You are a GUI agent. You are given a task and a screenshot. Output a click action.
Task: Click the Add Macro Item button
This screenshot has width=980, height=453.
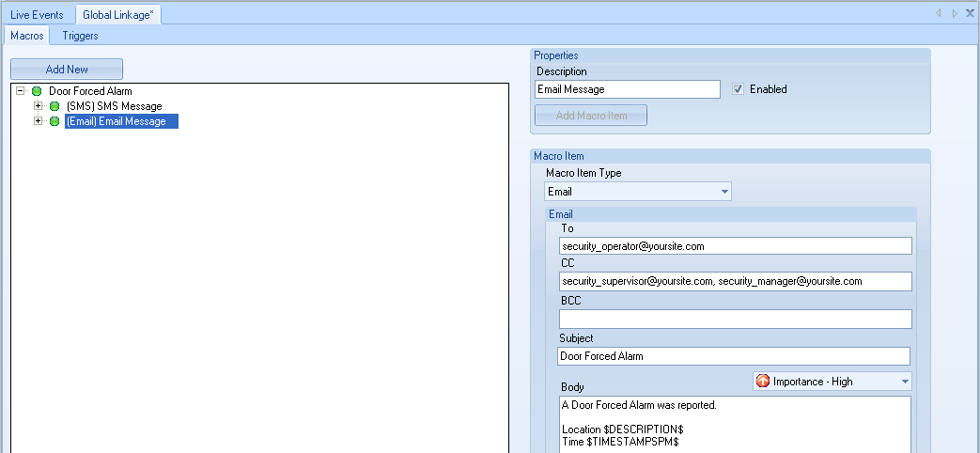pyautogui.click(x=590, y=116)
